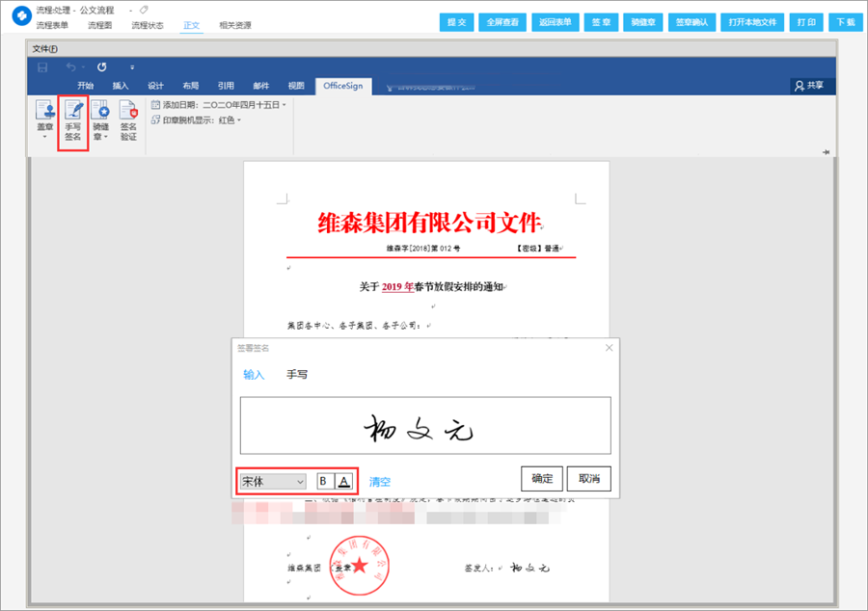
Task: Select the OfficeSign ribbon tab
Action: point(343,86)
